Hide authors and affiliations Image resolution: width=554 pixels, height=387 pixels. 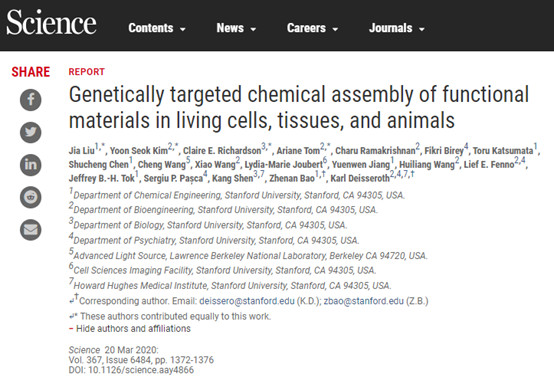130,329
